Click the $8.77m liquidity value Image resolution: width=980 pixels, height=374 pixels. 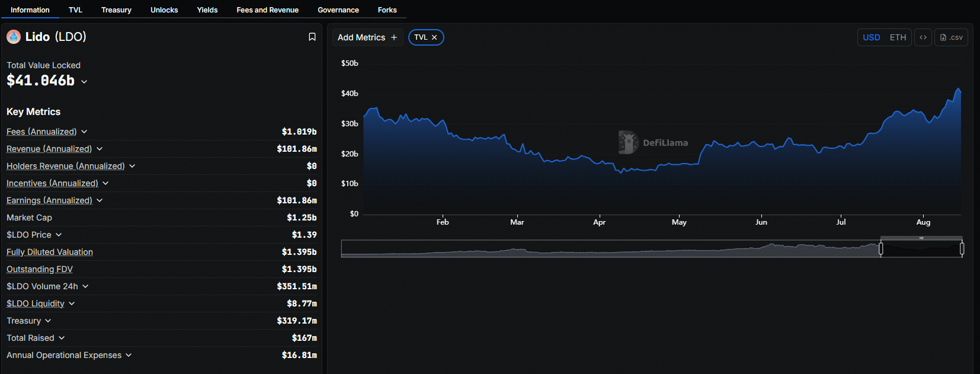[x=302, y=303]
